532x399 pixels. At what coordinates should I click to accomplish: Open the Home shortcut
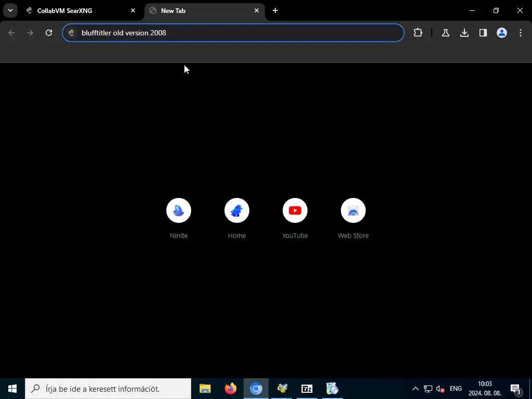pyautogui.click(x=237, y=219)
